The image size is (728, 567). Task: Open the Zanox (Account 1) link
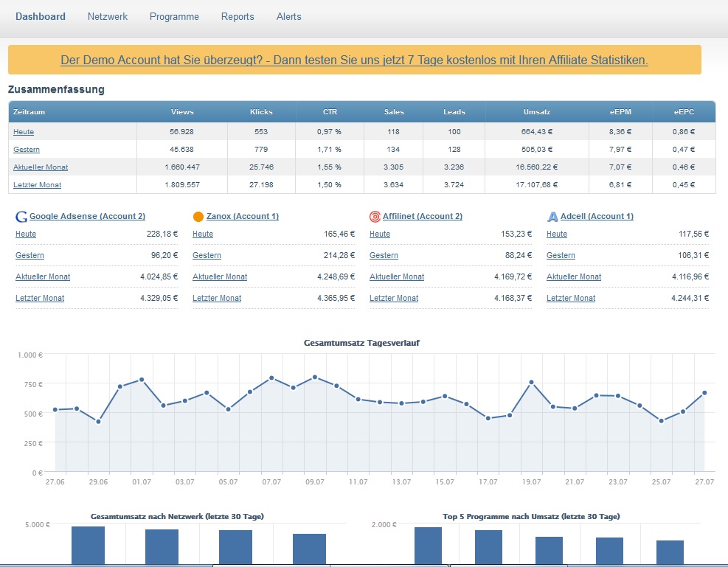coord(243,216)
